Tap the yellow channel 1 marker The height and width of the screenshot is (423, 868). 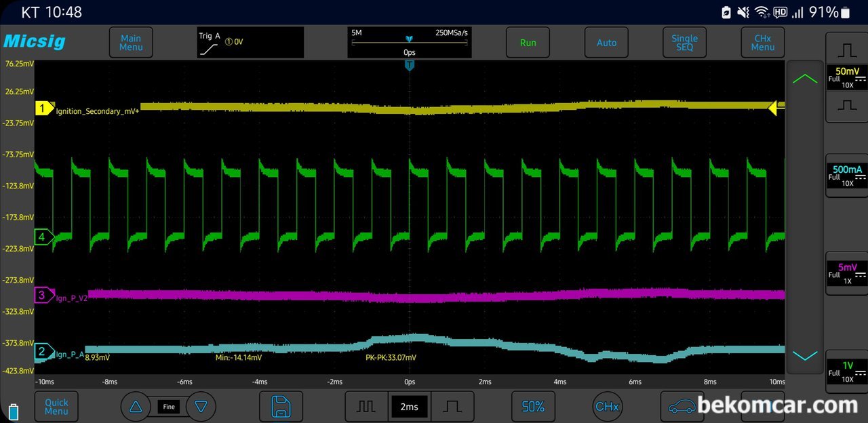[44, 108]
